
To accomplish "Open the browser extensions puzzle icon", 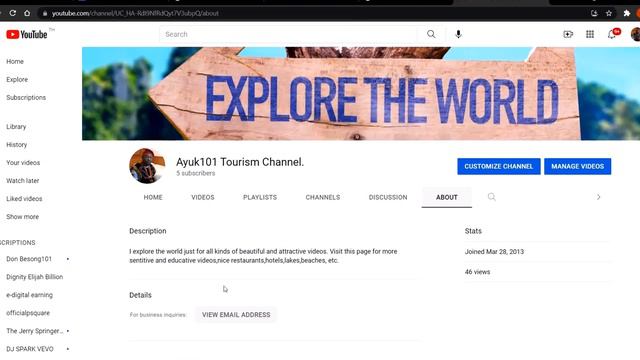I will tap(627, 13).
